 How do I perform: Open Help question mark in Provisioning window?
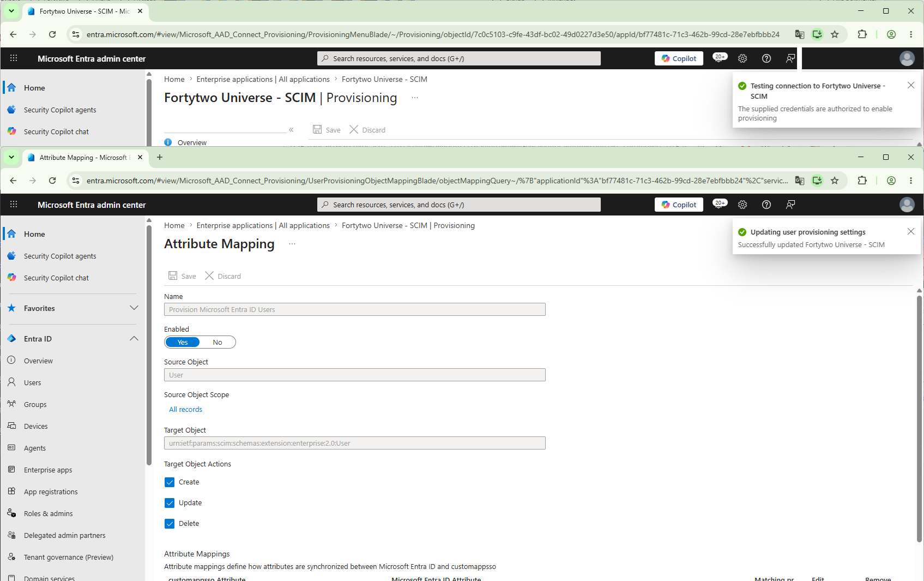point(766,58)
